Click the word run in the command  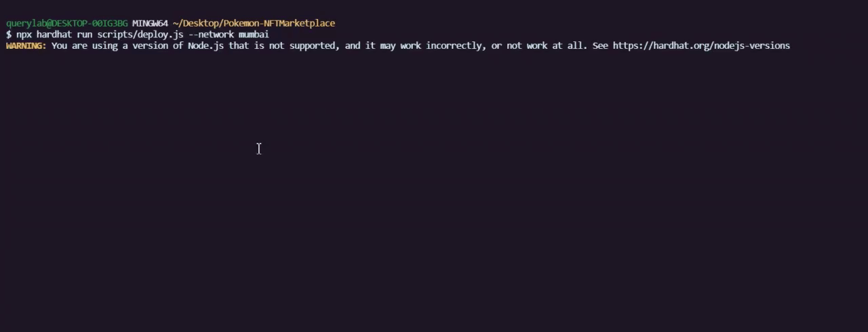[84, 34]
